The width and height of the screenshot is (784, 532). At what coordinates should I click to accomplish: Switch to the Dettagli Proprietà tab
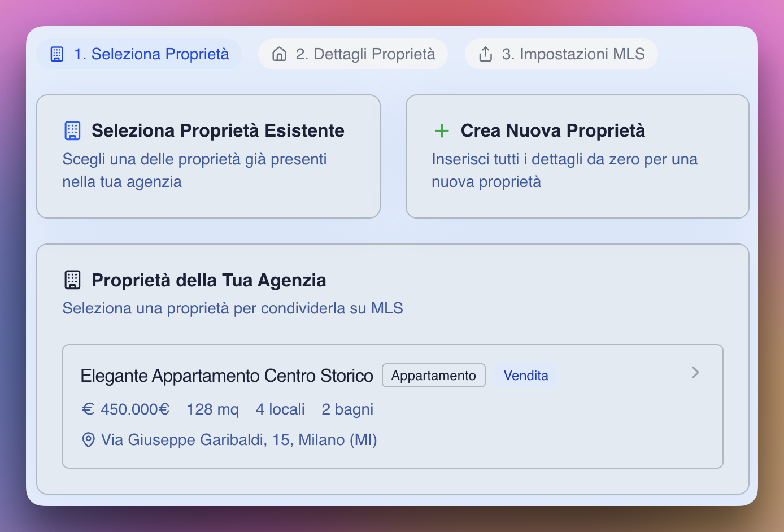coord(352,54)
